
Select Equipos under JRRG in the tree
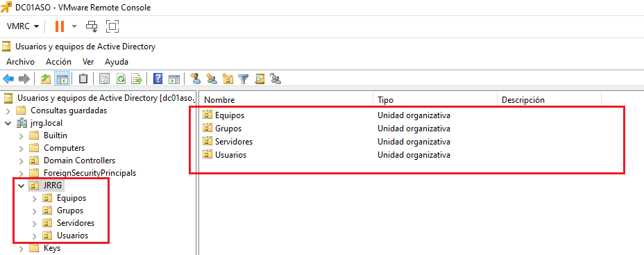71,198
